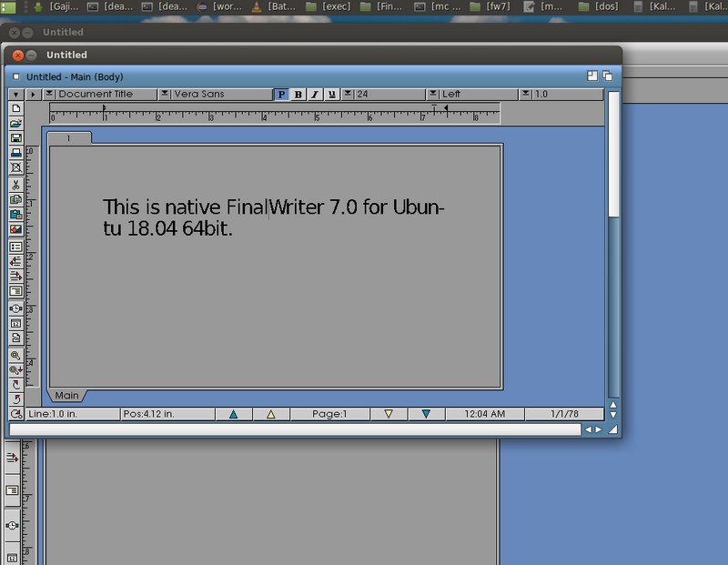
Task: Click the Page:1 indicator in the status bar
Action: (x=329, y=414)
